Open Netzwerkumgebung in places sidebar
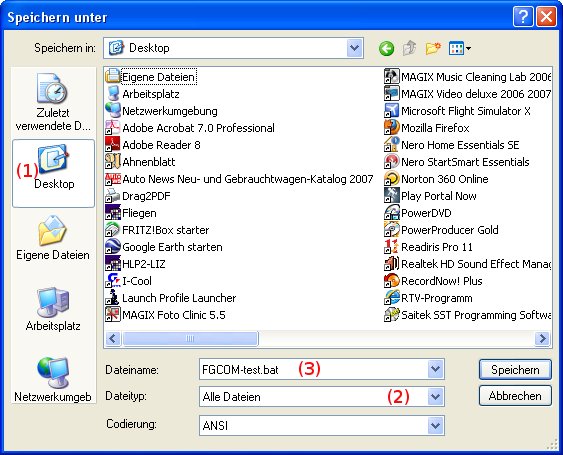 [53, 380]
